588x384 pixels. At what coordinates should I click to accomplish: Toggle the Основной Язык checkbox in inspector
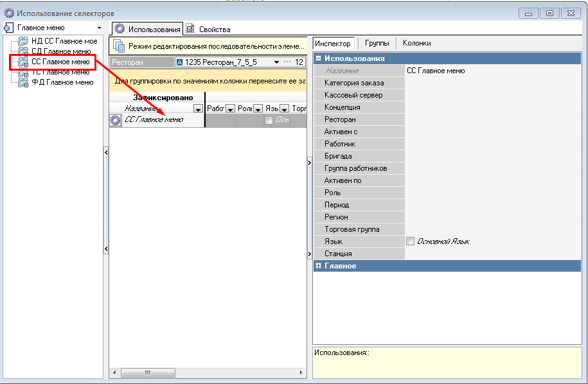(x=411, y=241)
